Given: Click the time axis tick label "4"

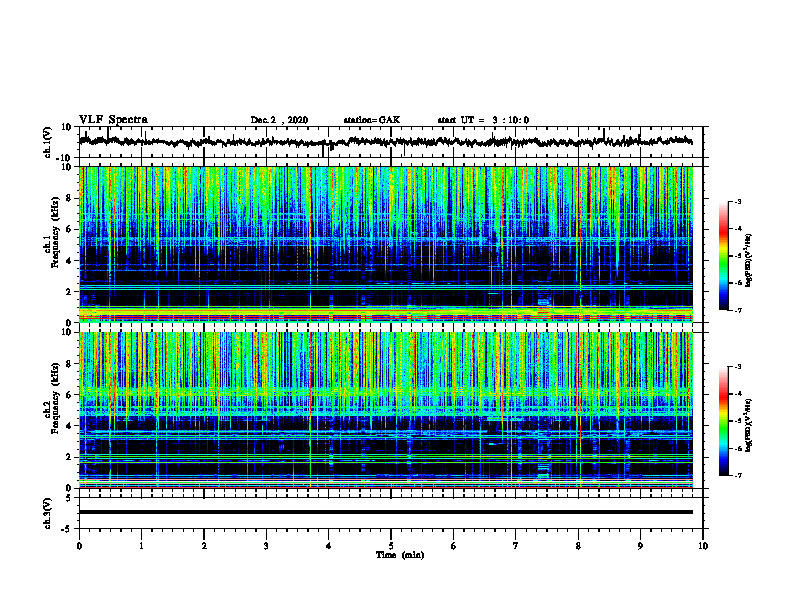Looking at the screenshot, I should (329, 546).
